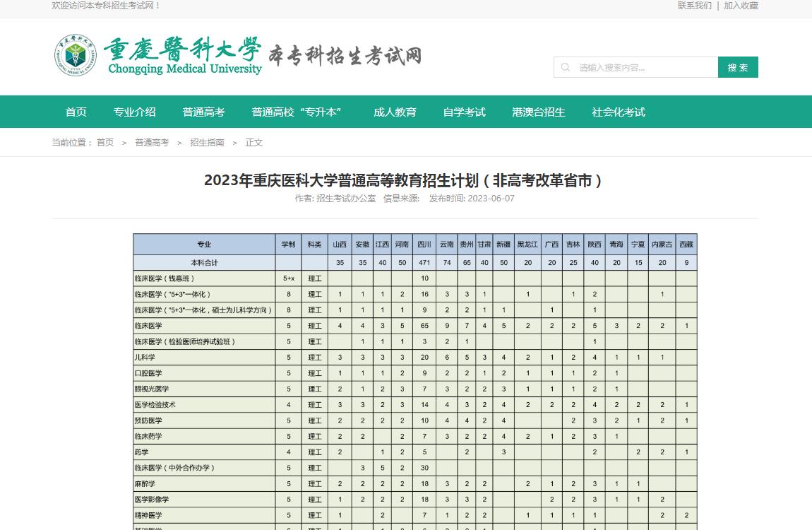This screenshot has width=812, height=530.
Task: Click the 30 cell in 中外合作办学 row
Action: [424, 468]
